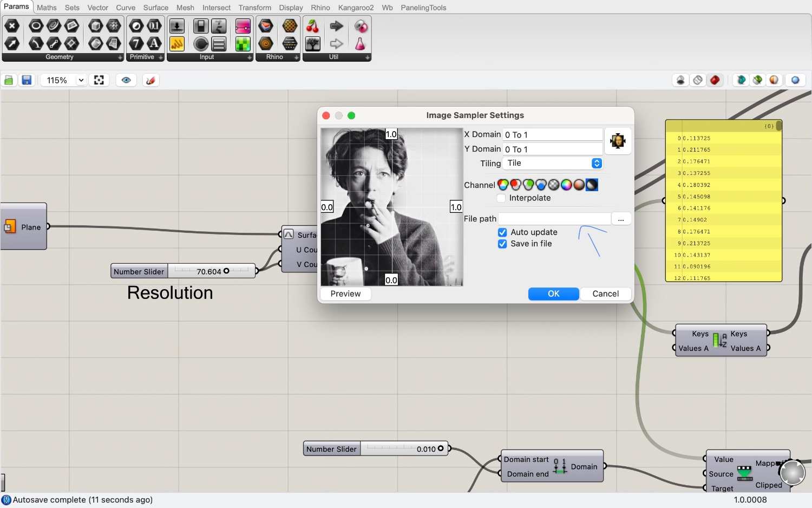Open the Mesh tab
The width and height of the screenshot is (812, 508).
click(185, 8)
